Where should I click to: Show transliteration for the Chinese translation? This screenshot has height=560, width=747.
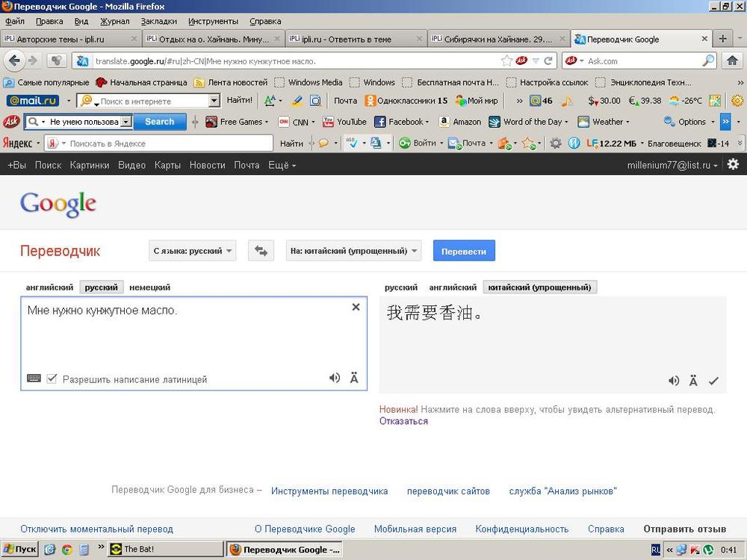[693, 381]
